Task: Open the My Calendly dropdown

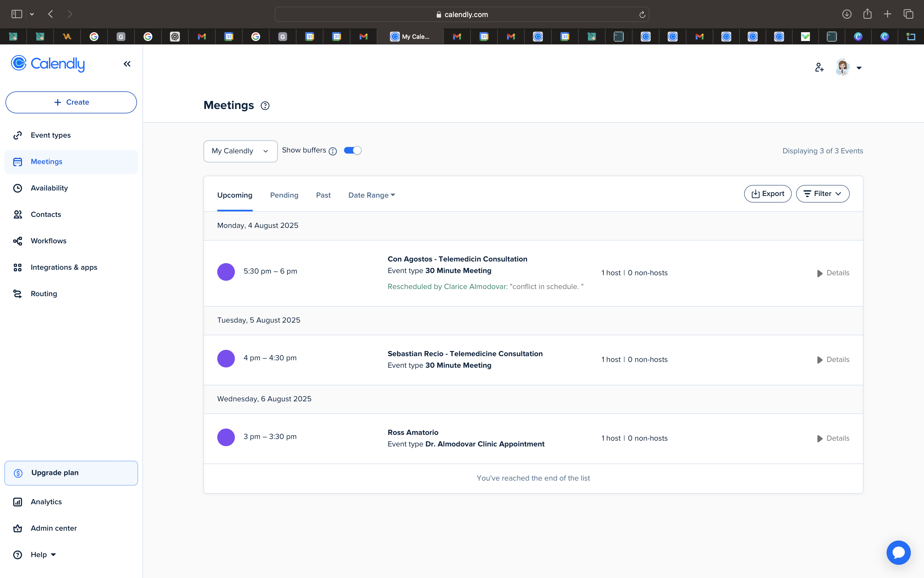Action: coord(240,151)
